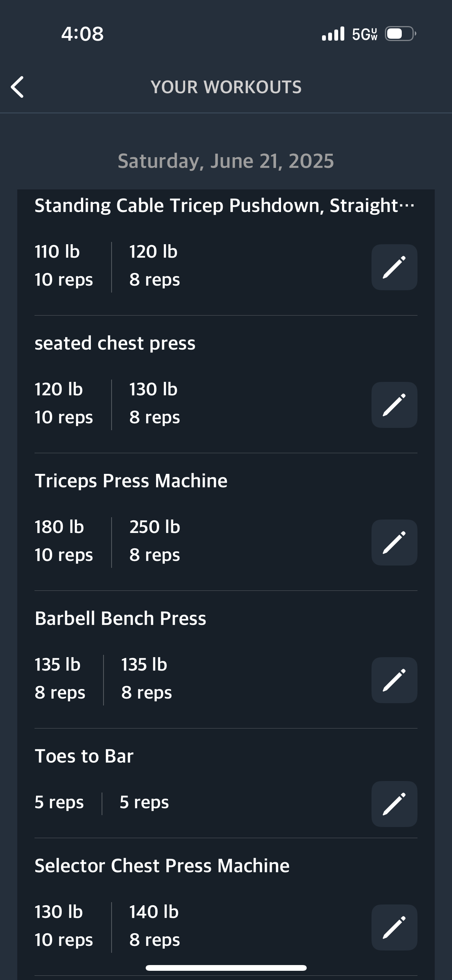This screenshot has height=980, width=452.
Task: Tap pencil icon for Barbell Bench Press
Action: pos(394,680)
